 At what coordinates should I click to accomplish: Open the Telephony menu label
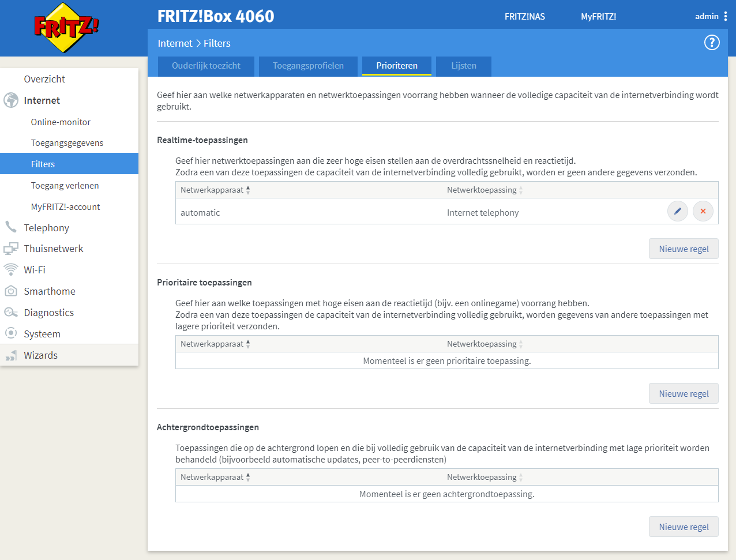pyautogui.click(x=46, y=228)
